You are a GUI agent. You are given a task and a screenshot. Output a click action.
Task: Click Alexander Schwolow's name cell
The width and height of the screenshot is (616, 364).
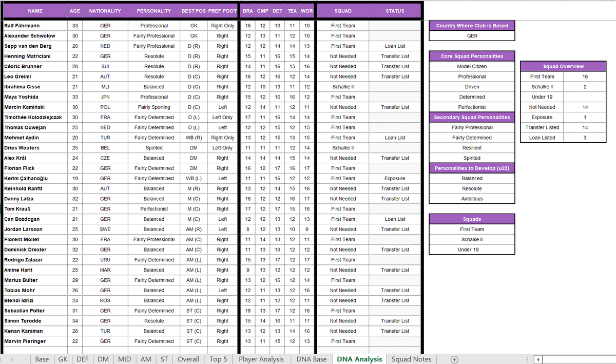[35, 36]
